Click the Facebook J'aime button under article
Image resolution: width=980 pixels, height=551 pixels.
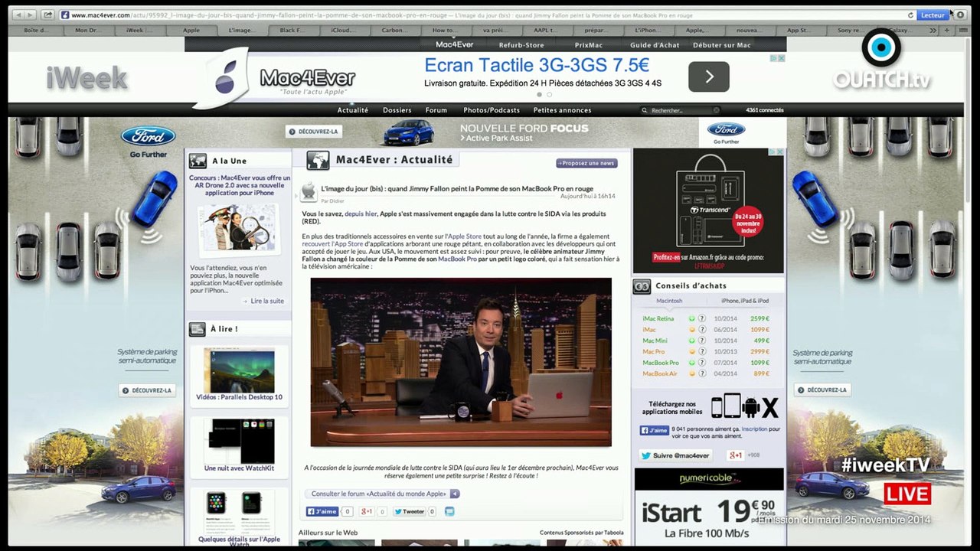click(322, 511)
